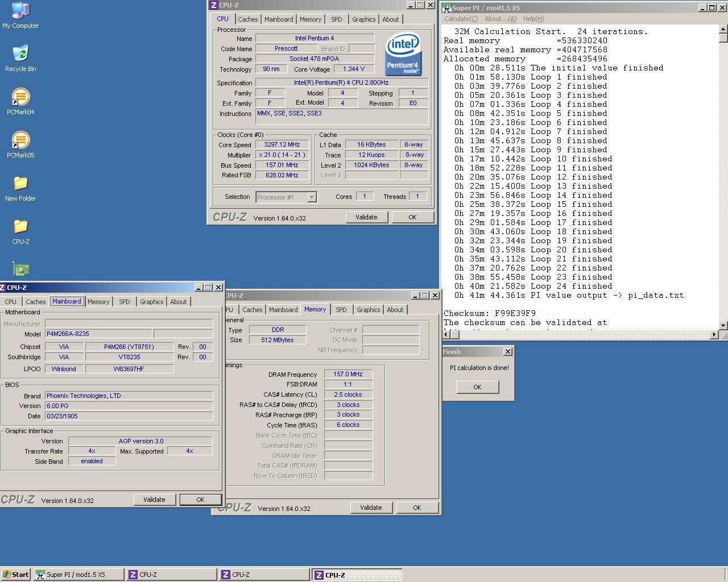The width and height of the screenshot is (728, 582).
Task: Click Validate in Mainboard CPU-Z window
Action: [x=154, y=500]
